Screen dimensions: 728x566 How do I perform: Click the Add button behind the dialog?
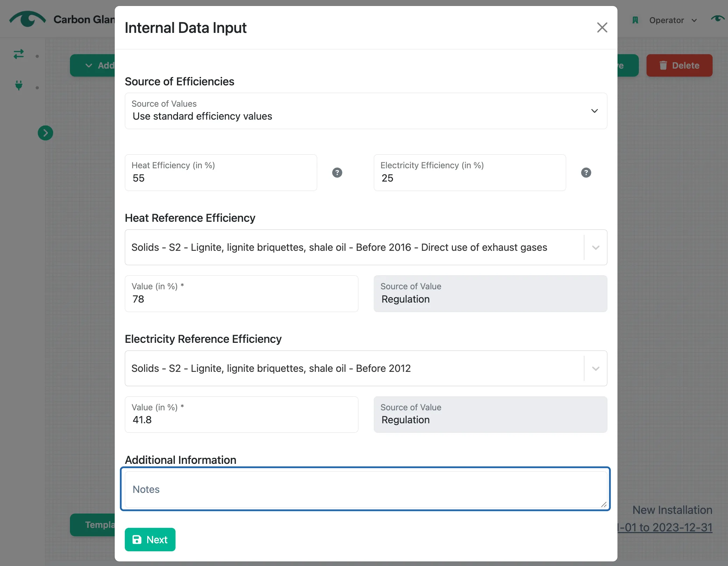pyautogui.click(x=93, y=65)
